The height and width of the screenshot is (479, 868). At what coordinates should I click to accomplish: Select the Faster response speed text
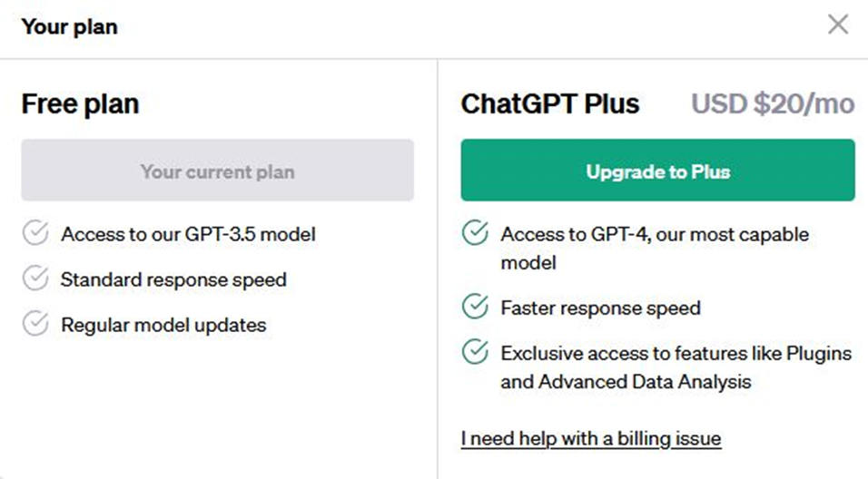pos(601,308)
